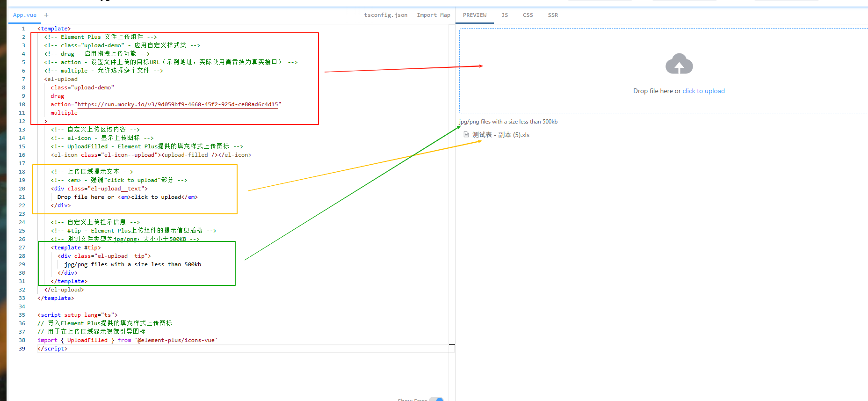Viewport: 868px width, 401px height.
Task: Select the App.vue file tab
Action: tap(25, 15)
